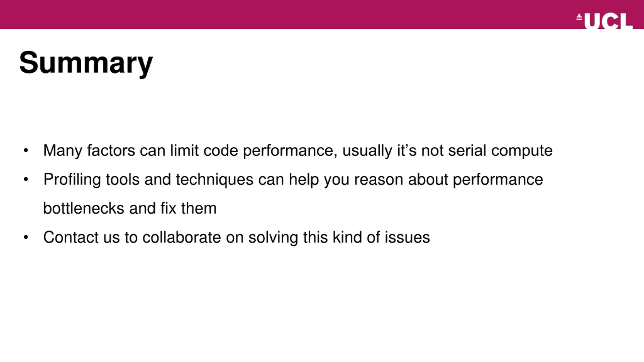This screenshot has height=362, width=644.
Task: Click the bullet dot before Many factors
Action: [26, 151]
